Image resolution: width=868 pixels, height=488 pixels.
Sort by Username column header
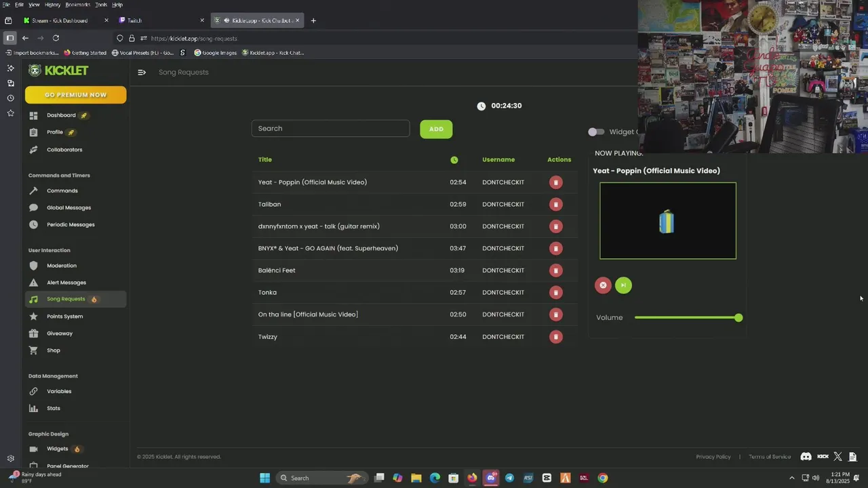(x=498, y=160)
